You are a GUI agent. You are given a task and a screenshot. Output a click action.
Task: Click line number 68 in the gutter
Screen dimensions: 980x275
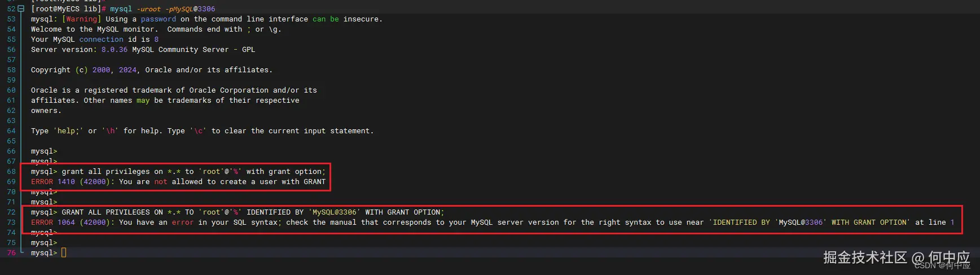(x=11, y=172)
